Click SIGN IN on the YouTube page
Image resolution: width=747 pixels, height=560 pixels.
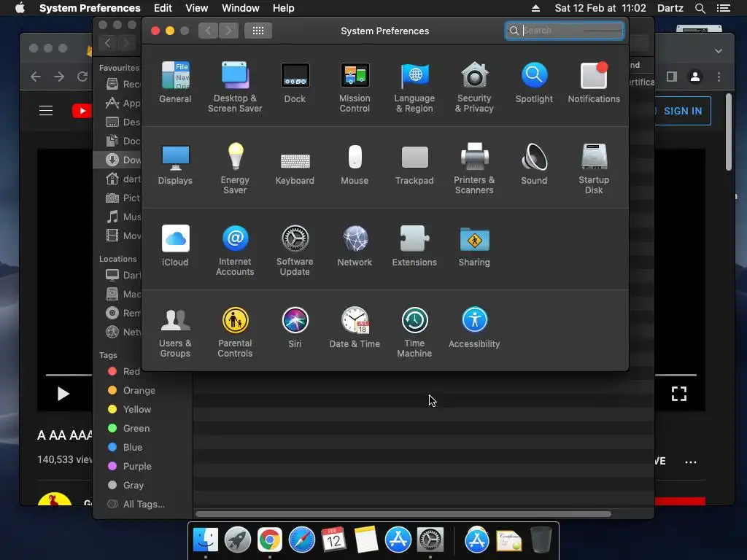(x=682, y=111)
